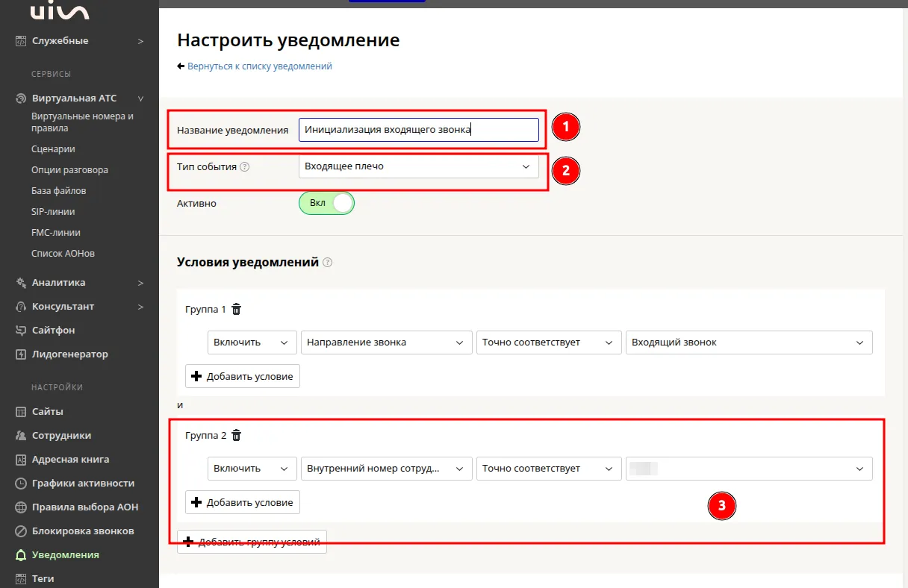Open Сценарии in the sidebar

pos(53,149)
